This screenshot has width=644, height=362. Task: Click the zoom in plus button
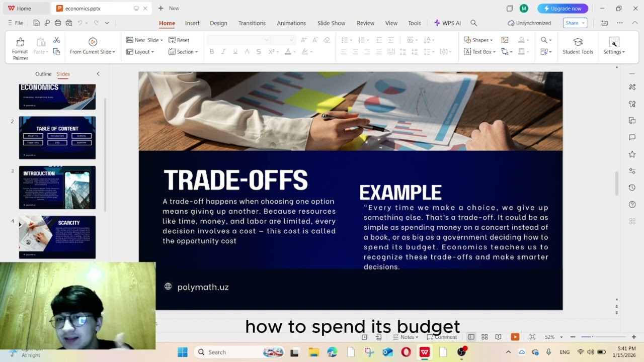coord(634,337)
